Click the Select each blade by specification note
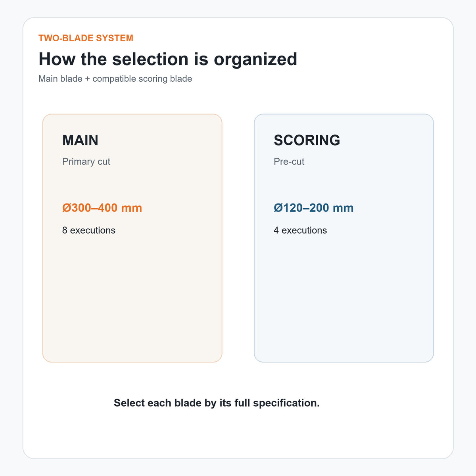Screen dimensions: 476x476 tap(217, 403)
